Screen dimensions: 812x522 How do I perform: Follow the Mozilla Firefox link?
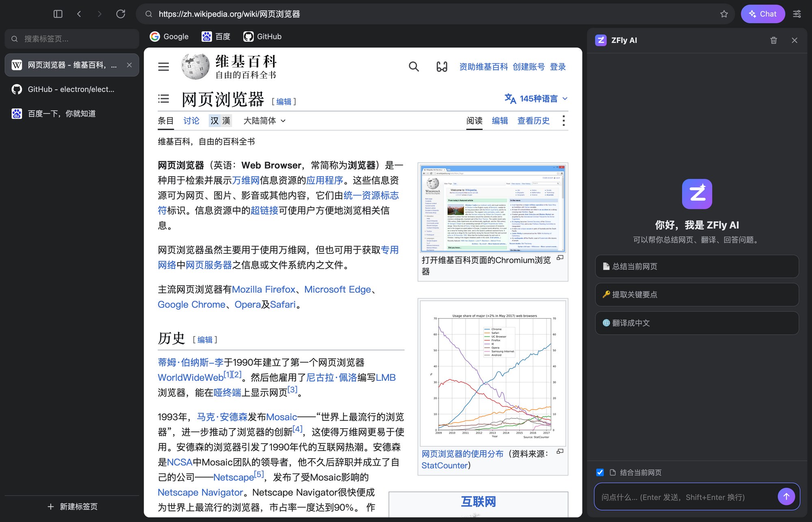pyautogui.click(x=263, y=289)
